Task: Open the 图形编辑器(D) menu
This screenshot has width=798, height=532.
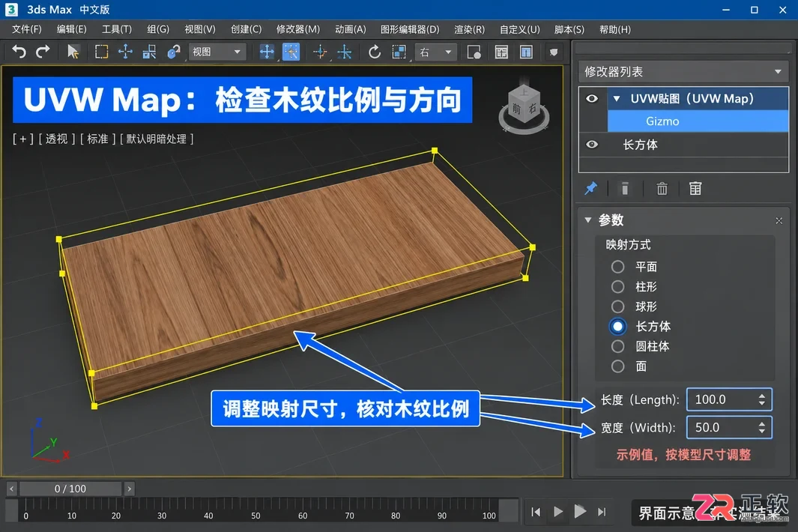Action: tap(410, 29)
